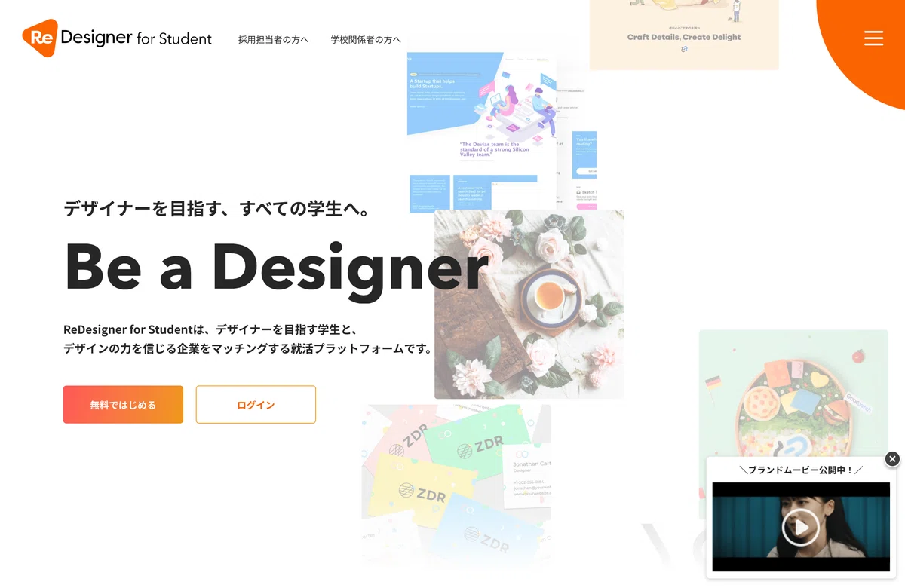
Task: Open the 学校関係者の方へ link
Action: click(366, 40)
